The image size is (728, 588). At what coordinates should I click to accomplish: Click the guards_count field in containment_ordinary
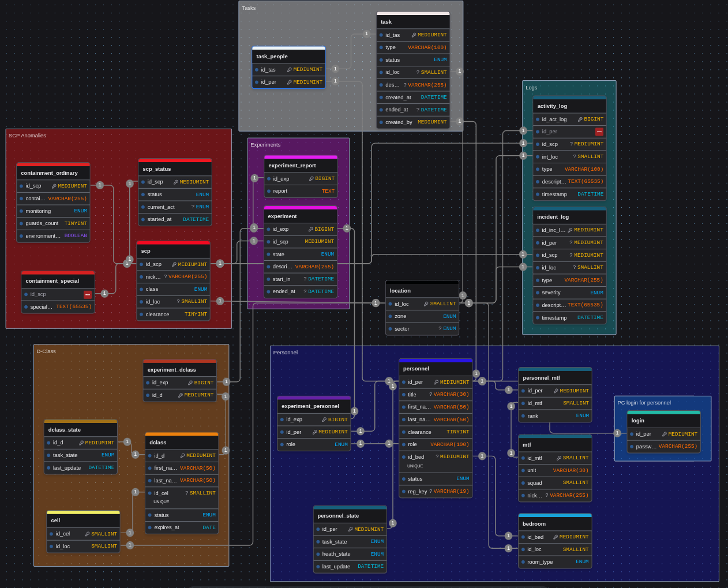coord(53,223)
